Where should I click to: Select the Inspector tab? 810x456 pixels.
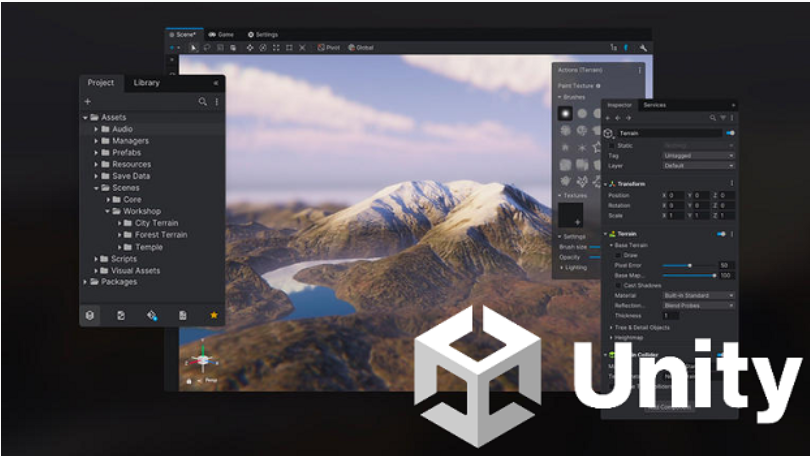coord(619,105)
